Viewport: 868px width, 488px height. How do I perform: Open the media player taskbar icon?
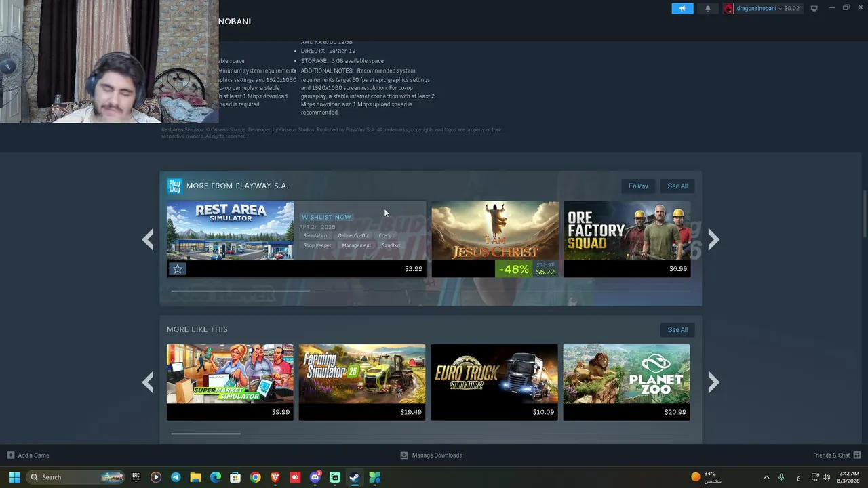click(155, 477)
